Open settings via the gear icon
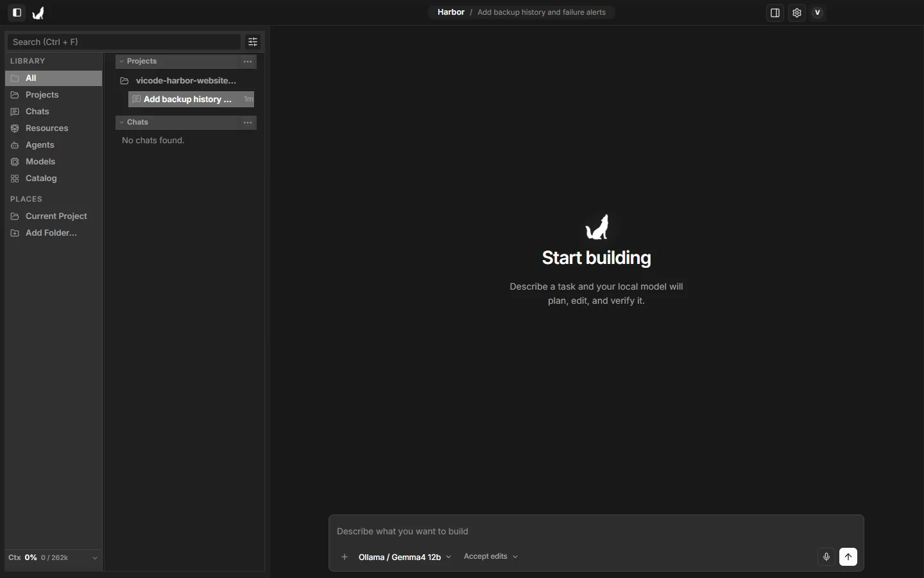This screenshot has width=924, height=578. pos(798,13)
